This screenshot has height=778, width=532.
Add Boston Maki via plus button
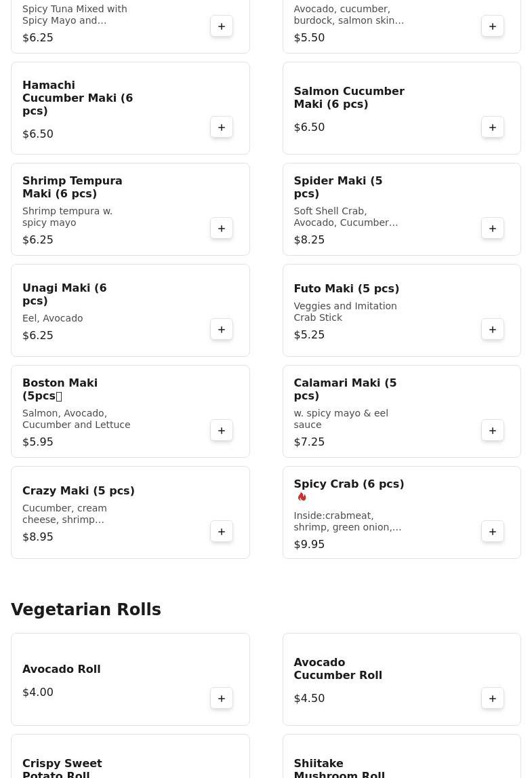222,431
